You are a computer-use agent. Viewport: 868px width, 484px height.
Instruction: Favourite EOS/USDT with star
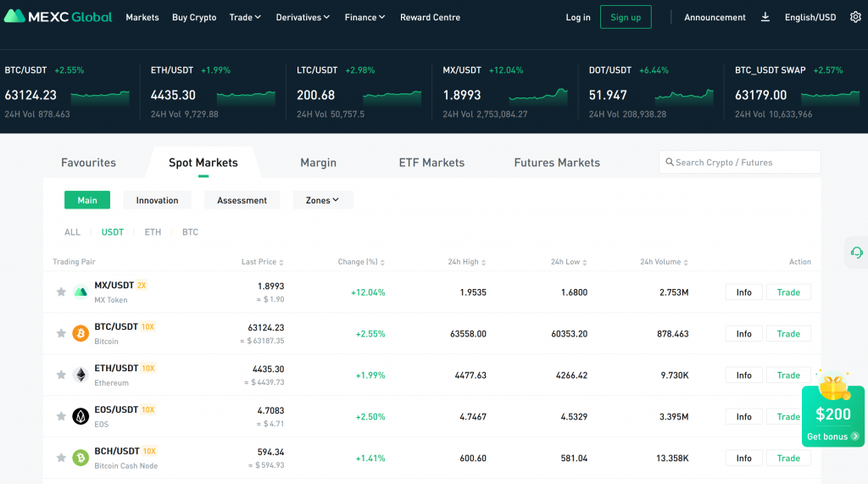[x=61, y=416]
